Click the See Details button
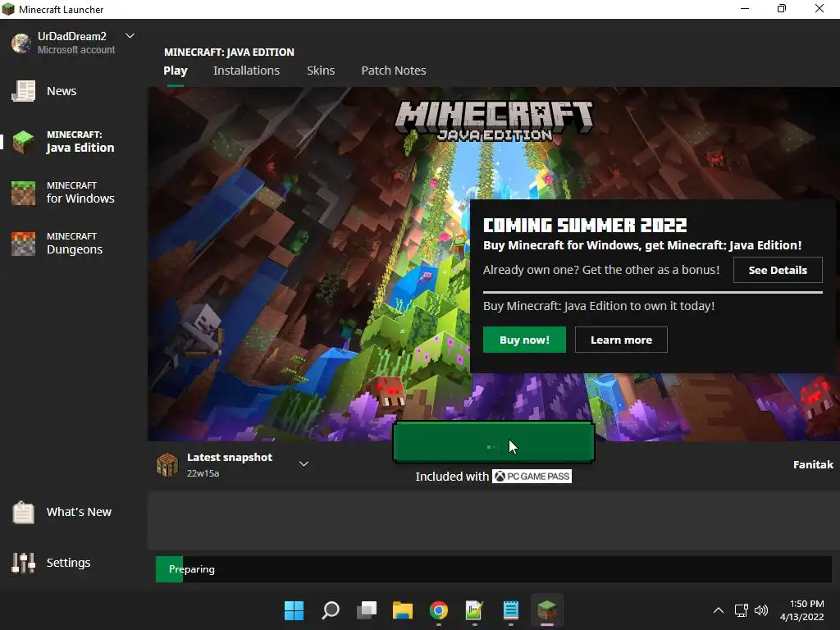The height and width of the screenshot is (630, 840). 778,270
